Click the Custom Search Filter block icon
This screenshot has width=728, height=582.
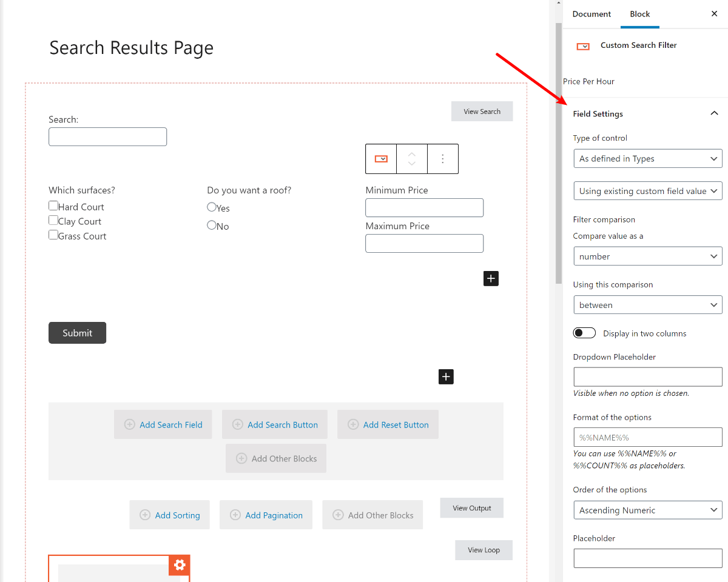point(583,46)
